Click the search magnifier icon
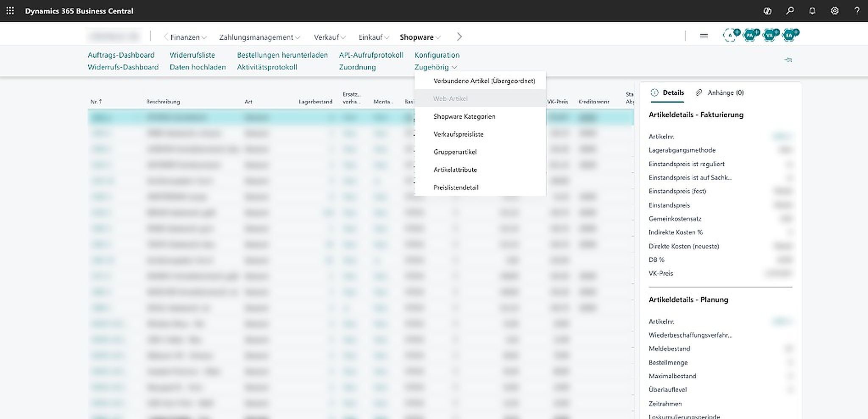The height and width of the screenshot is (419, 868). pos(790,11)
